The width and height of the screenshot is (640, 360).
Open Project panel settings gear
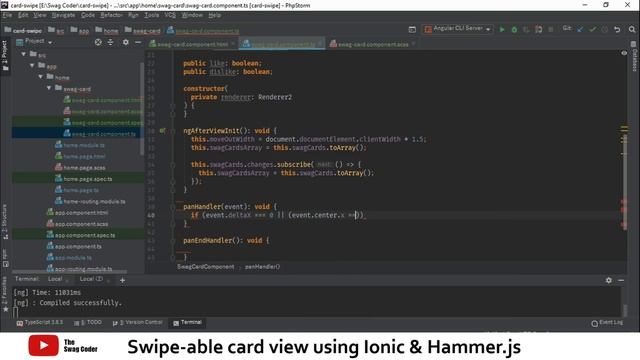[x=126, y=42]
